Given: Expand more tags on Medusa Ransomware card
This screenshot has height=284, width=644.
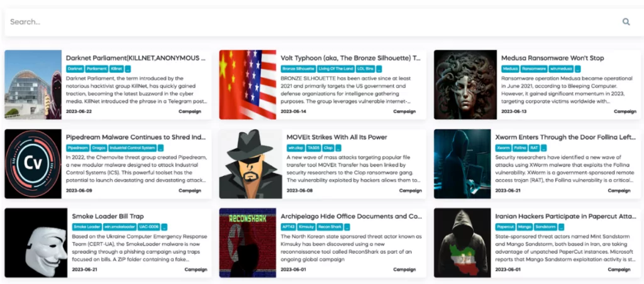Looking at the screenshot, I should [x=577, y=69].
